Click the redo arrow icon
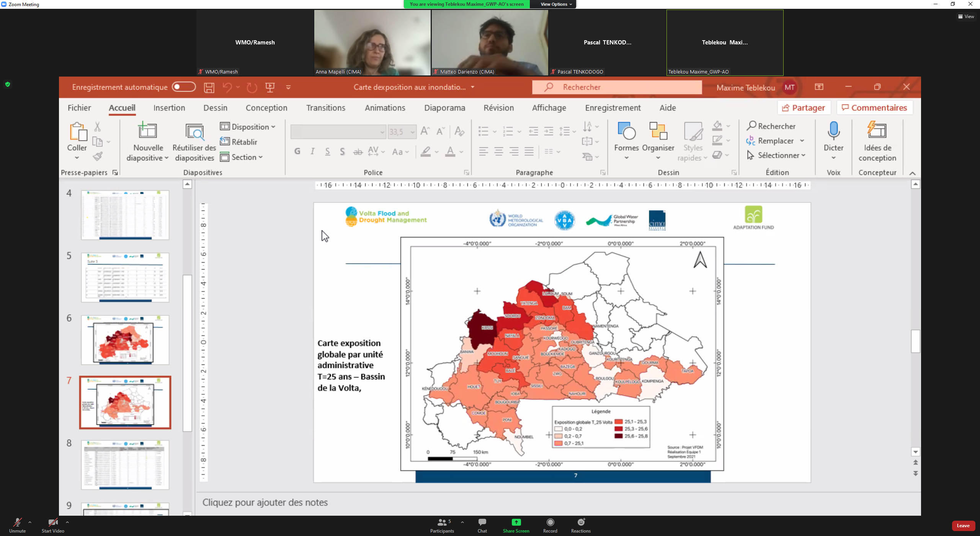The image size is (980, 536). (x=252, y=88)
